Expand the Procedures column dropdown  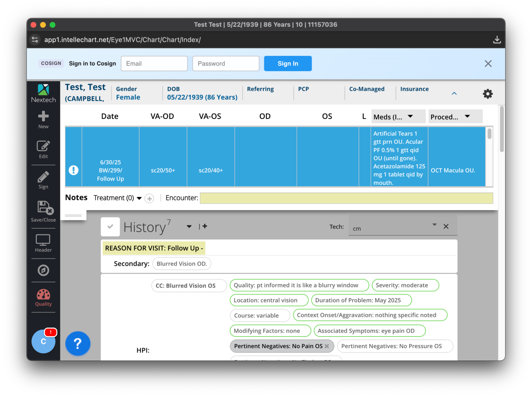(467, 116)
